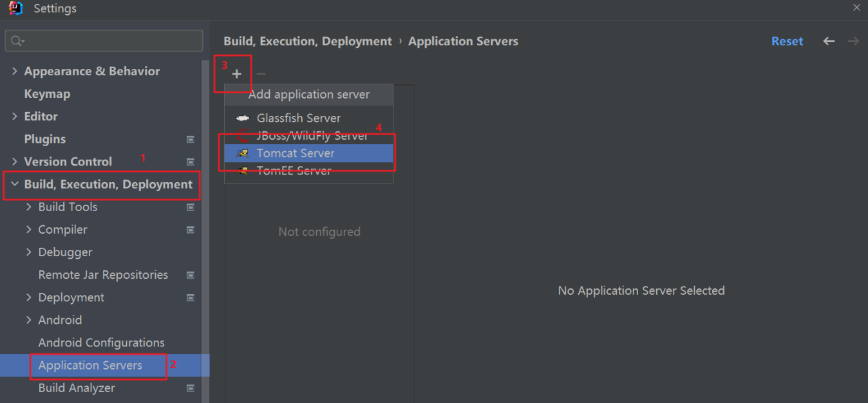The height and width of the screenshot is (403, 868).
Task: Expand the Compiler node
Action: click(x=28, y=229)
